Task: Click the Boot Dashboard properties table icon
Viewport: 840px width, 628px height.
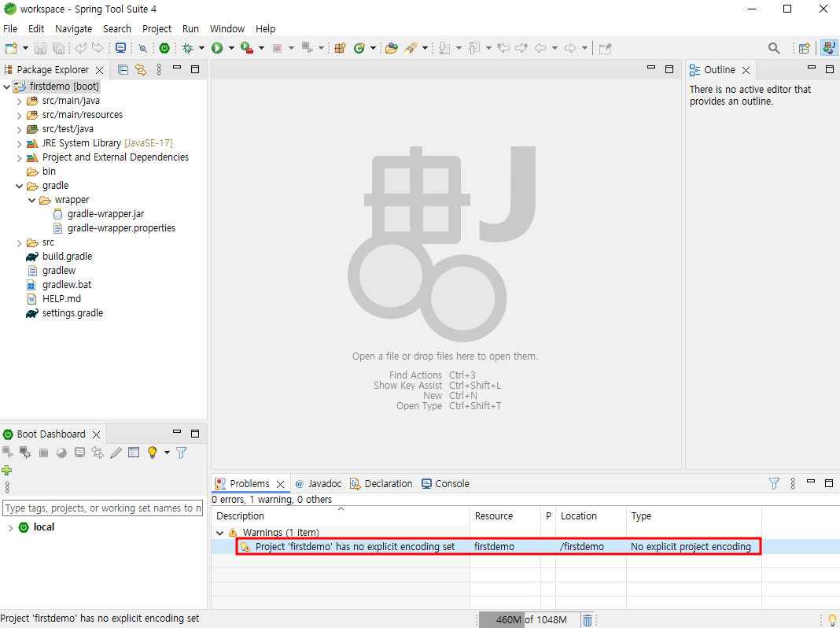Action: pos(134,453)
